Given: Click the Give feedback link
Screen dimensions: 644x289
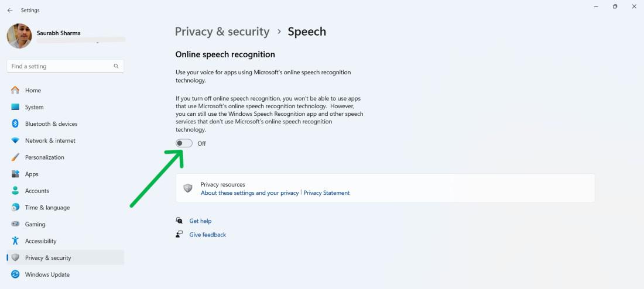Looking at the screenshot, I should tap(207, 235).
